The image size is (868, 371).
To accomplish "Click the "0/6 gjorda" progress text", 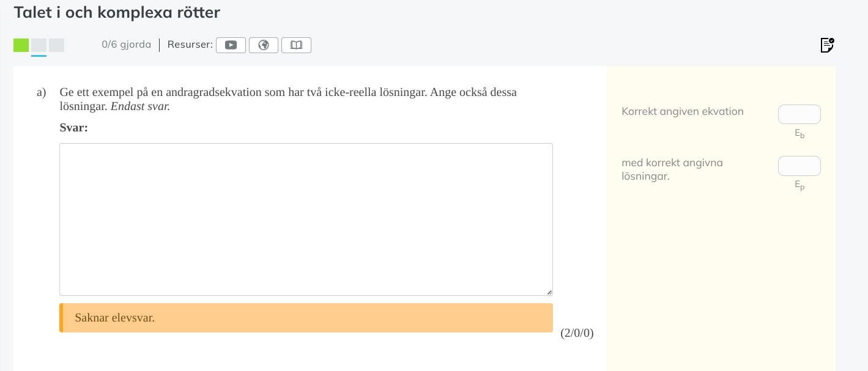I will click(126, 45).
